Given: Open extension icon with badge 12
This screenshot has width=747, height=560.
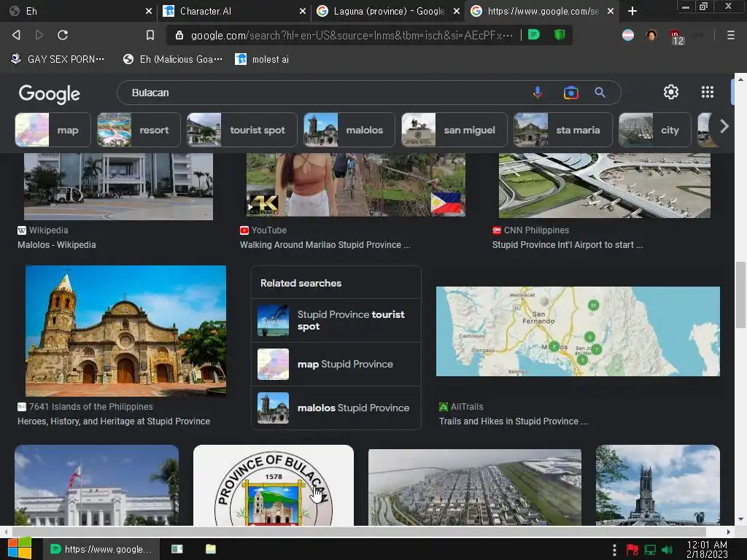Looking at the screenshot, I should point(676,36).
